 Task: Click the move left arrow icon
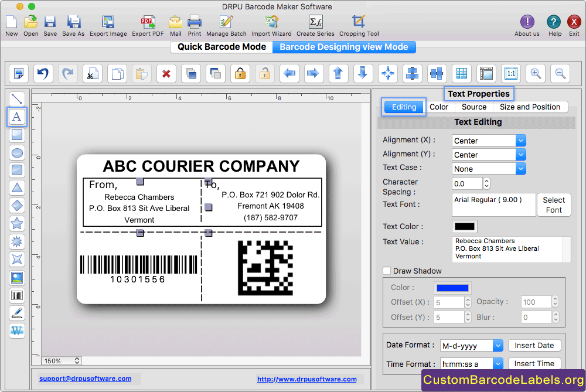(289, 73)
